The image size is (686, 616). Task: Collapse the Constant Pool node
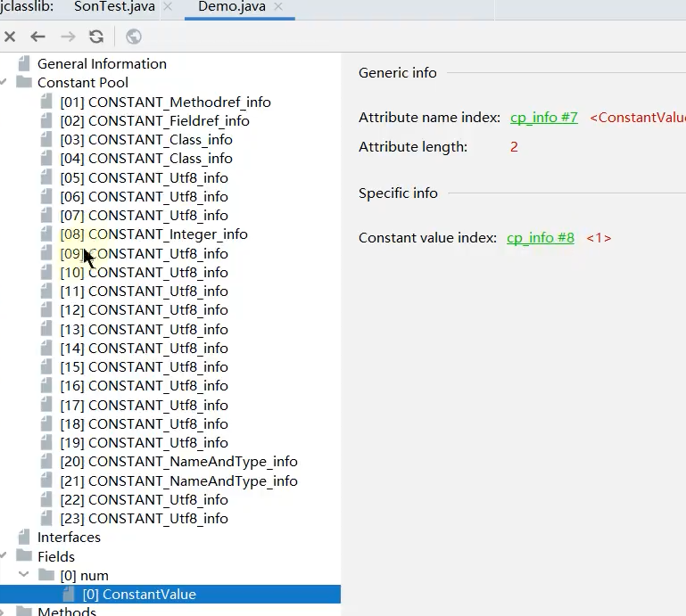pos(4,82)
